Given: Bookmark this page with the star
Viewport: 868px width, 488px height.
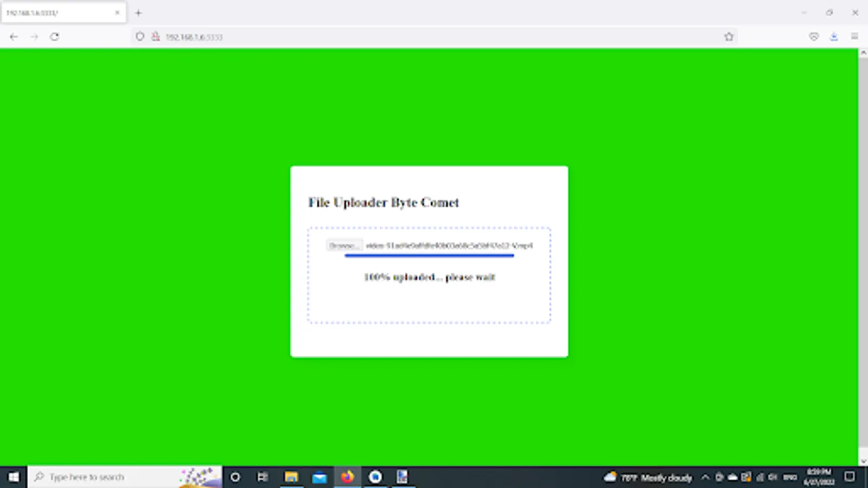Looking at the screenshot, I should tap(729, 37).
